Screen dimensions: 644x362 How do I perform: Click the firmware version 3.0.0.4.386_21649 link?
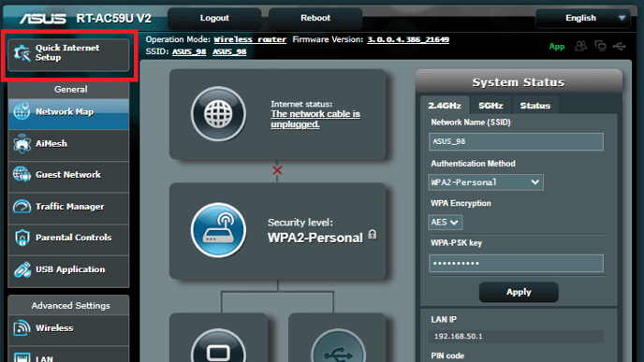pos(408,39)
